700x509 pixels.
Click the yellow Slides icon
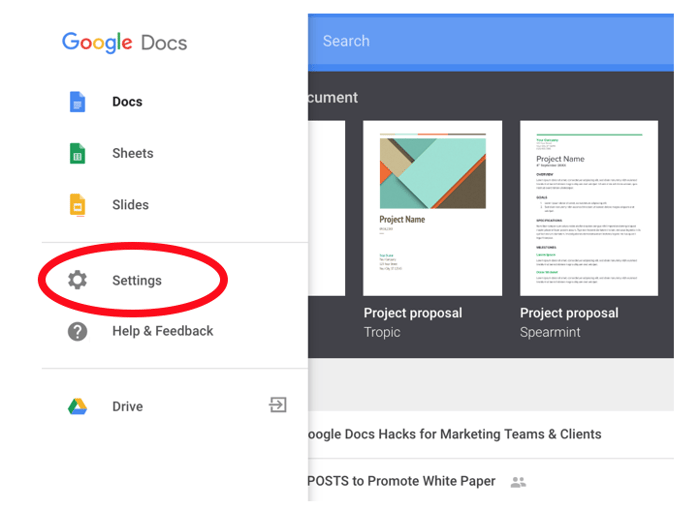(77, 205)
